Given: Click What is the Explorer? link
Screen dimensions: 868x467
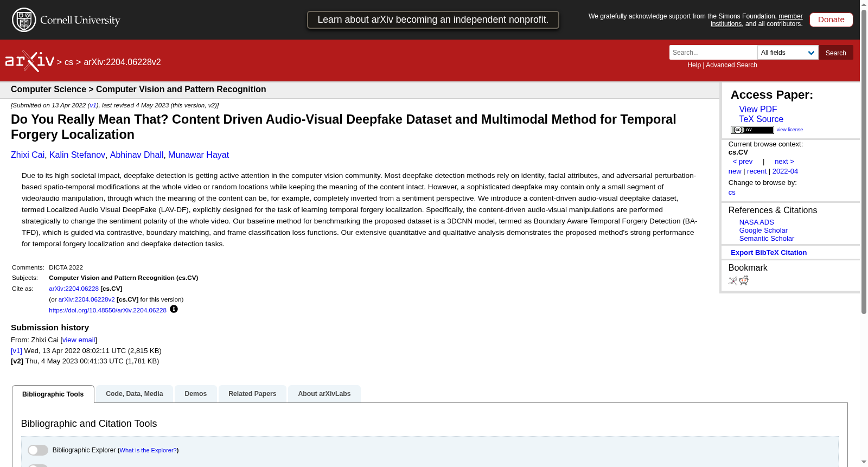Looking at the screenshot, I should pos(148,450).
